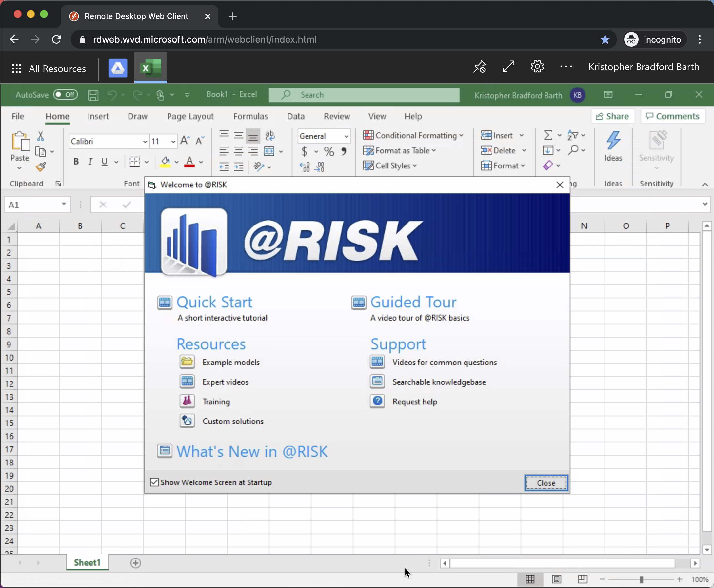Viewport: 714px width, 588px height.
Task: Open the Ideas lightning icon
Action: 613,141
